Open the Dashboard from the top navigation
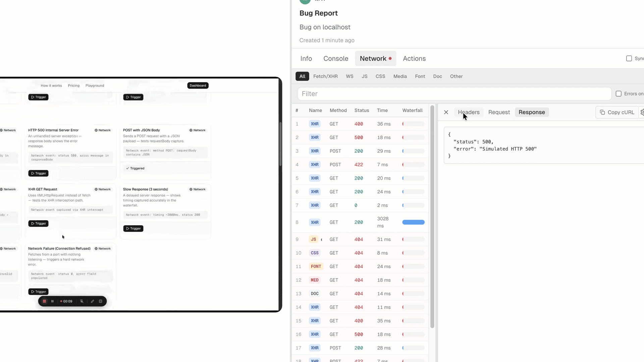This screenshot has height=362, width=644. point(198,85)
